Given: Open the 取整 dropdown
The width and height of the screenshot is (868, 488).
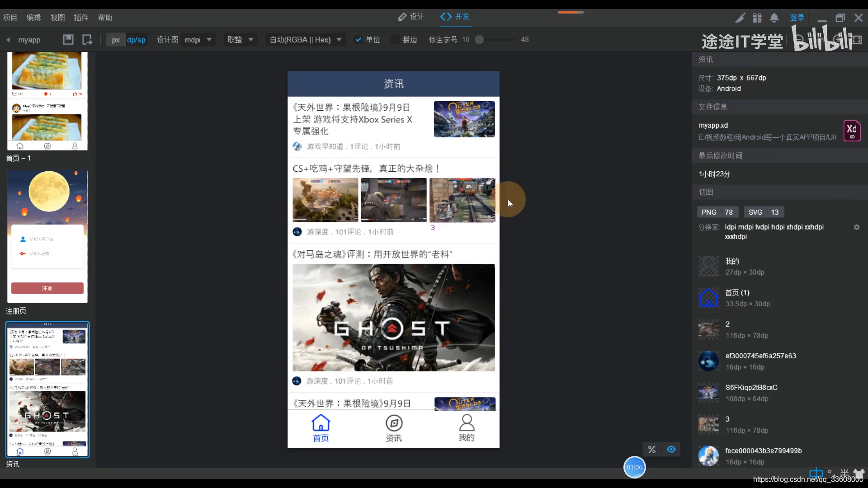Looking at the screenshot, I should pyautogui.click(x=240, y=40).
